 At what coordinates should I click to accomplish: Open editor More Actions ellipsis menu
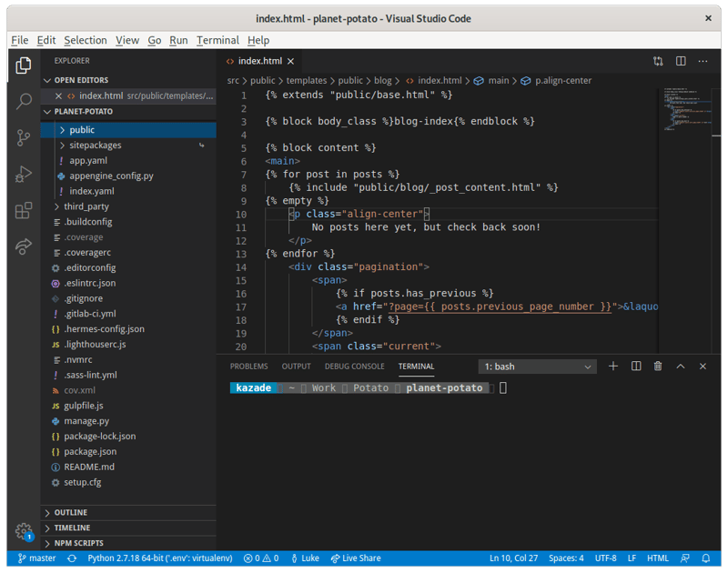point(703,61)
